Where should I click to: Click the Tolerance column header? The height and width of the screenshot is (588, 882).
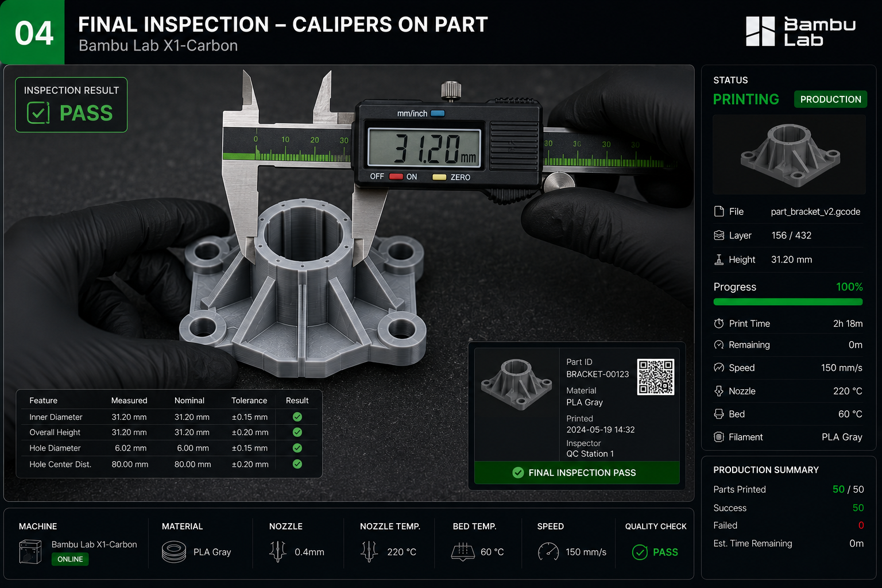coord(249,401)
